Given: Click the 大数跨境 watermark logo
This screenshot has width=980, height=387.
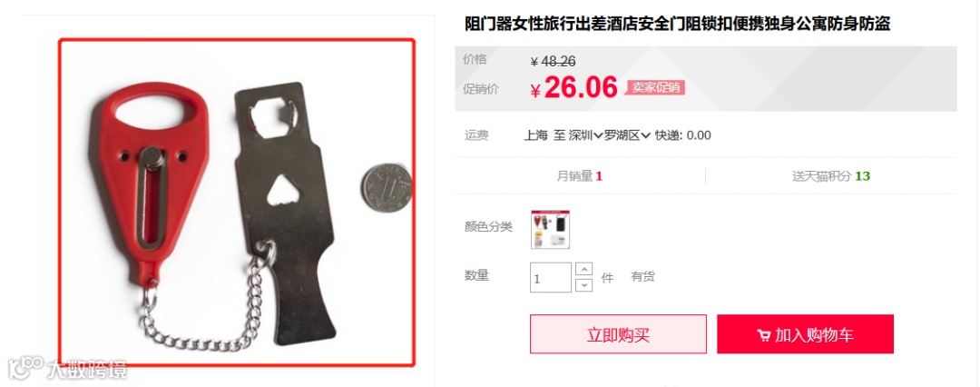Looking at the screenshot, I should pos(67,369).
